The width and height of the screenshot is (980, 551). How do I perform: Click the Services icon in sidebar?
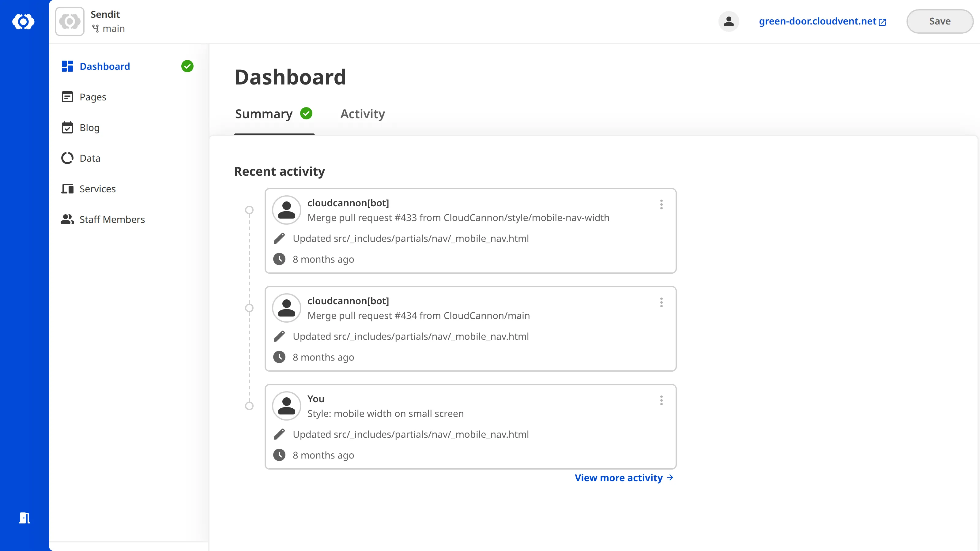[67, 189]
